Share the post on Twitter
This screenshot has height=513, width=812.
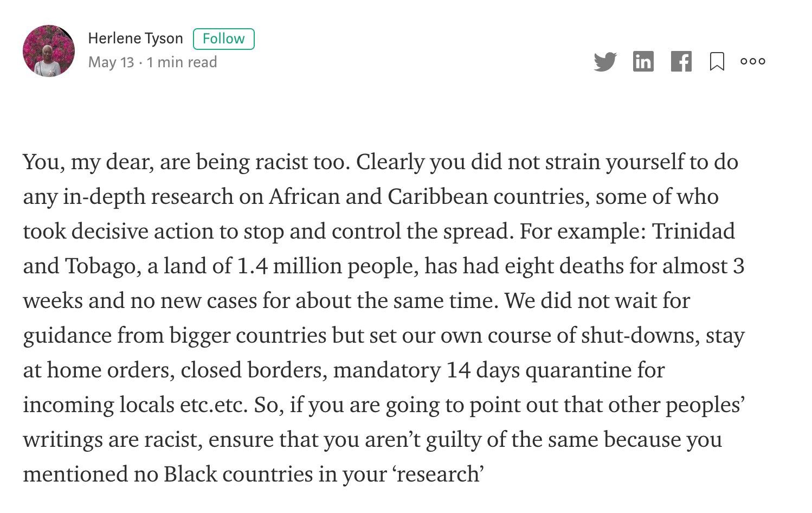click(605, 62)
